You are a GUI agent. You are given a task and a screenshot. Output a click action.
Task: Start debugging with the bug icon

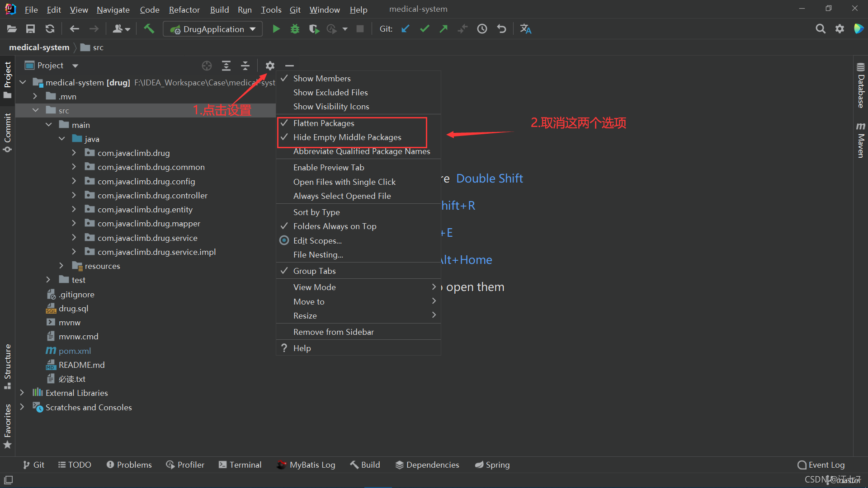[295, 29]
